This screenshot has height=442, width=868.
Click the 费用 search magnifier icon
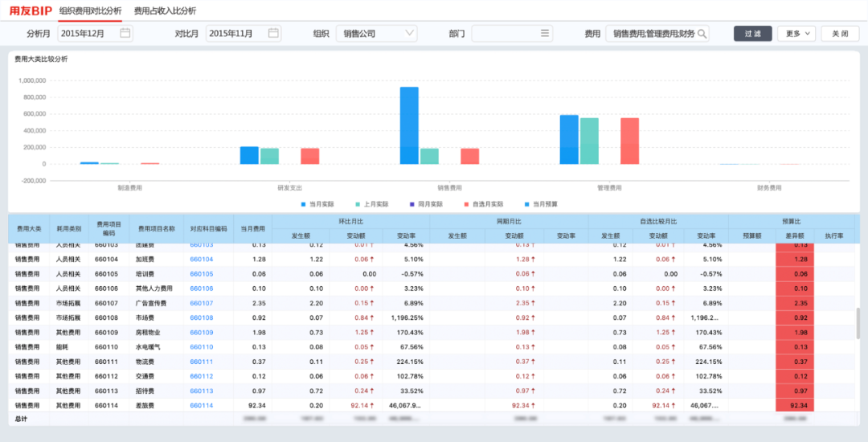point(702,34)
